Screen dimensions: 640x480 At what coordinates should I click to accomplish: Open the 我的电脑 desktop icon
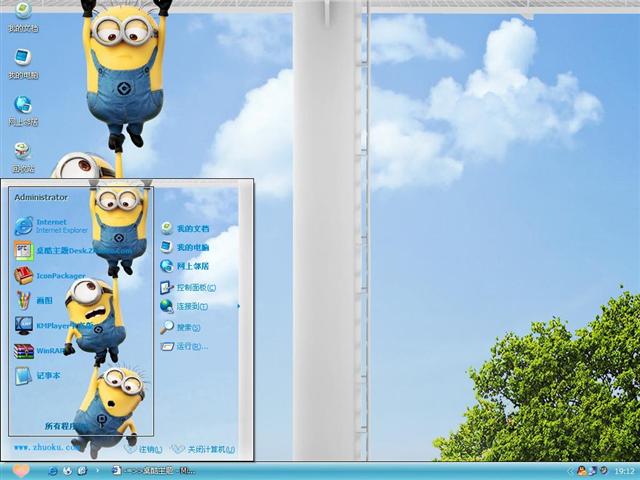(23, 64)
